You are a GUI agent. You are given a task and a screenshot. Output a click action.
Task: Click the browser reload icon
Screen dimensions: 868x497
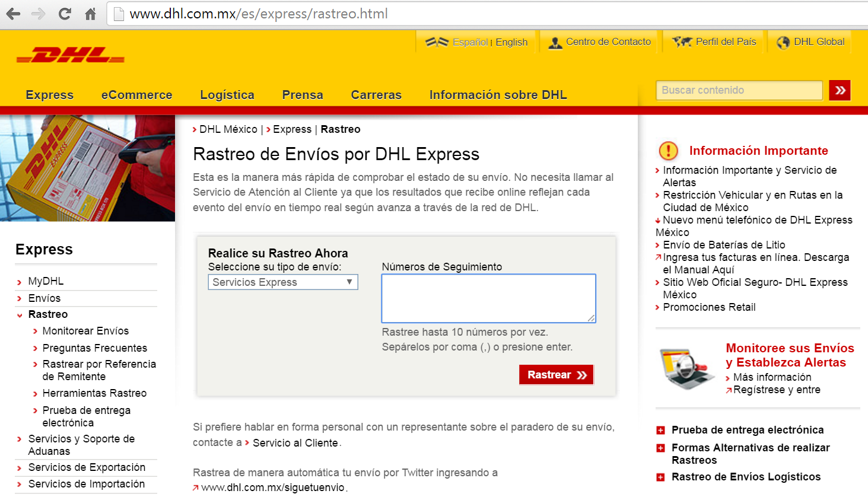[x=65, y=14]
